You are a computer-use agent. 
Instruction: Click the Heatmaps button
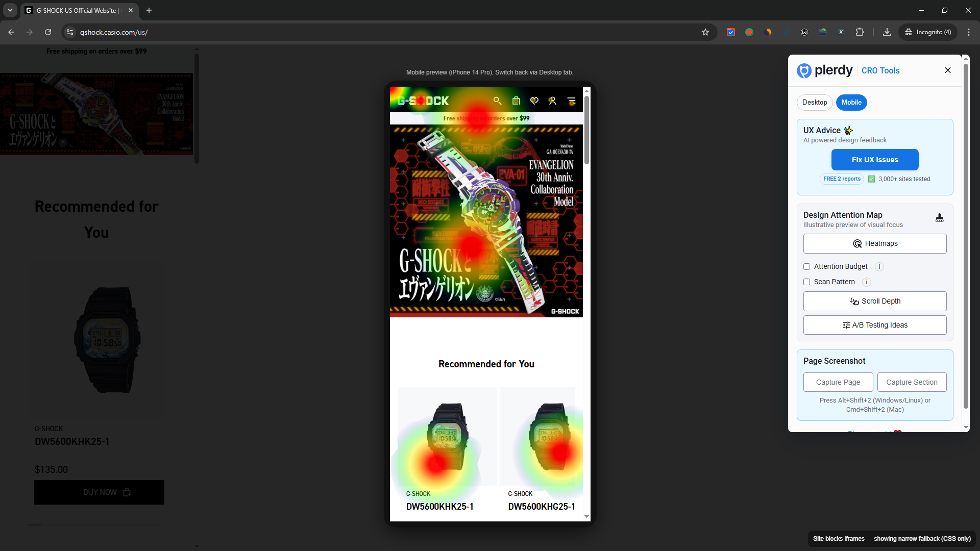[x=875, y=244]
